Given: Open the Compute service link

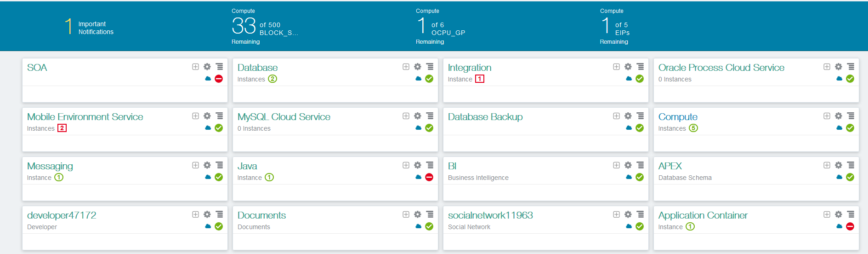Looking at the screenshot, I should point(678,117).
